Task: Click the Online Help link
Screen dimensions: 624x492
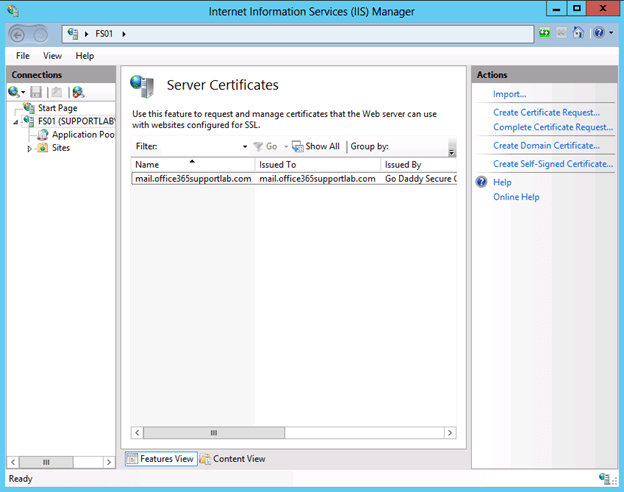Action: tap(516, 197)
